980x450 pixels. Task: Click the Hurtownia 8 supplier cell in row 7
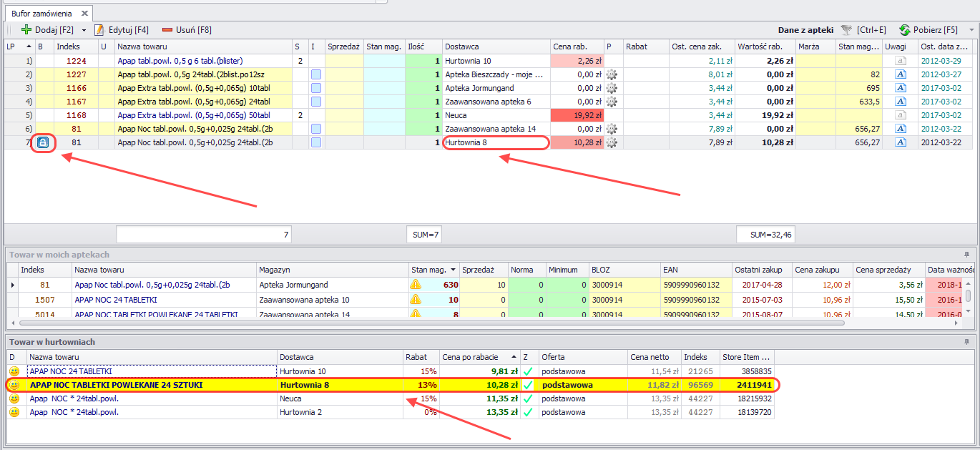pos(495,142)
